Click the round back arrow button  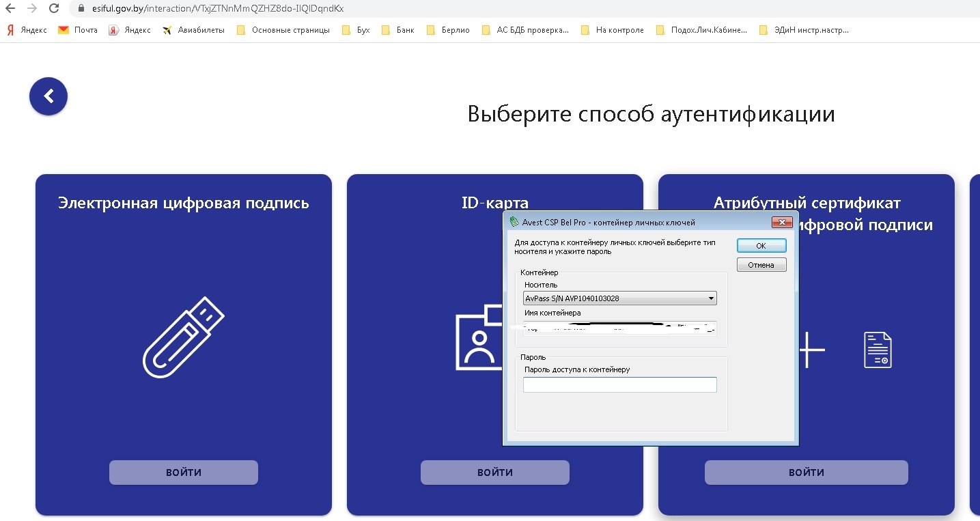coord(48,96)
